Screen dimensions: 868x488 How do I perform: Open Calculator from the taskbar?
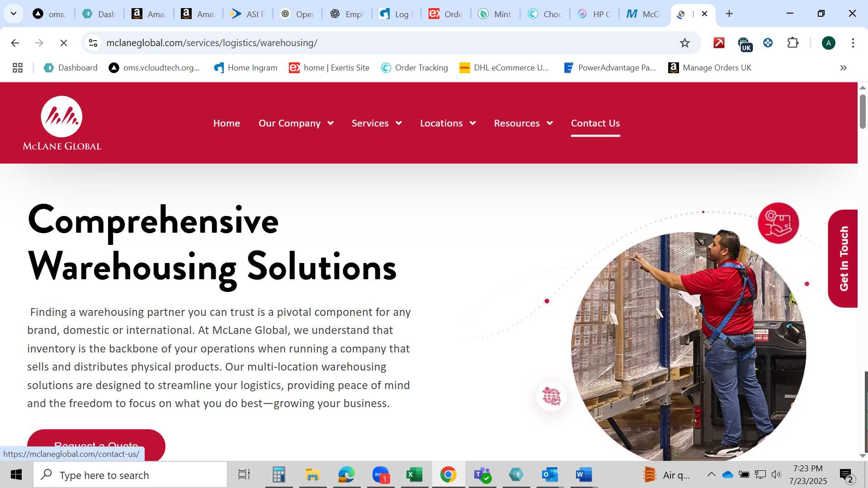click(278, 475)
